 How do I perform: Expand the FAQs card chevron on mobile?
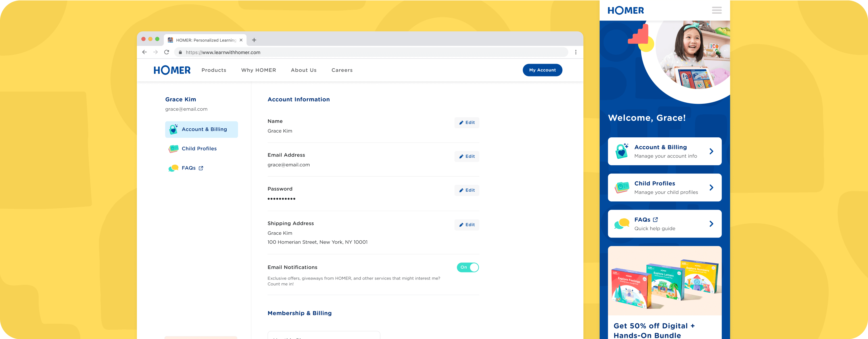tap(712, 223)
